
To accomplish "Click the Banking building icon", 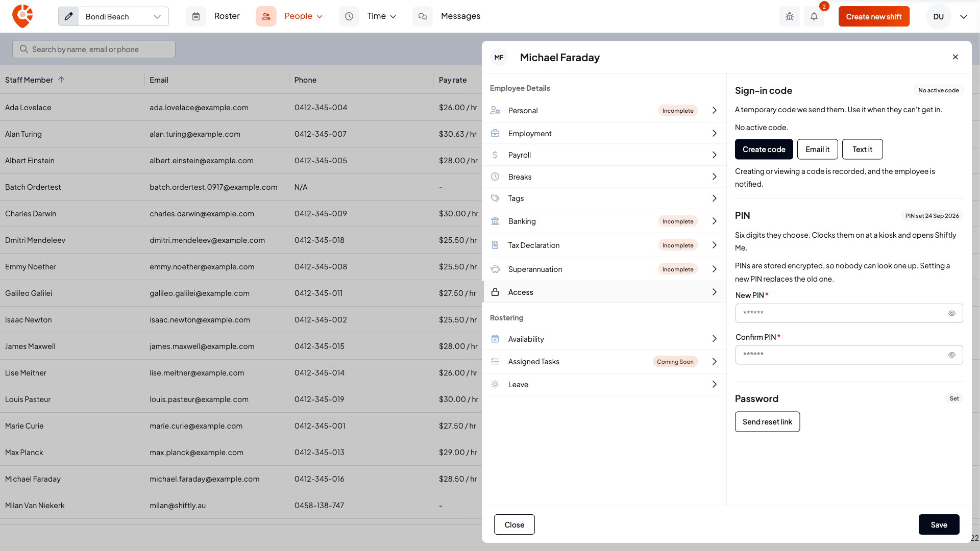I will (x=495, y=221).
